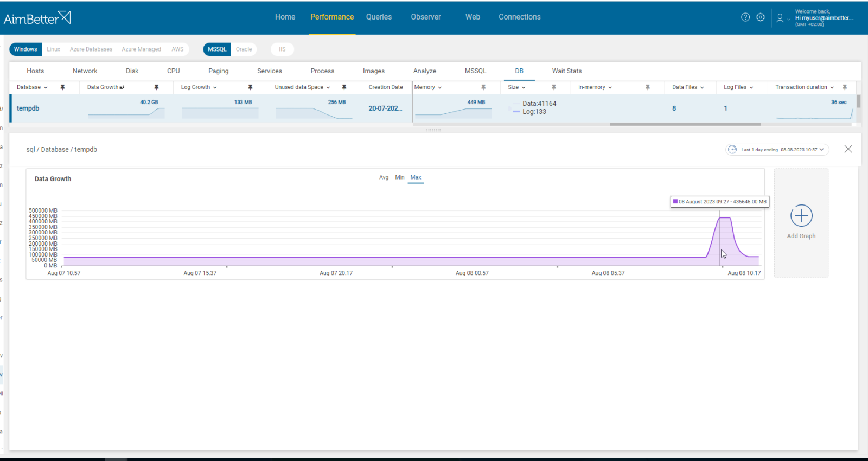The height and width of the screenshot is (461, 868).
Task: Open the Database column dropdown
Action: [x=46, y=87]
